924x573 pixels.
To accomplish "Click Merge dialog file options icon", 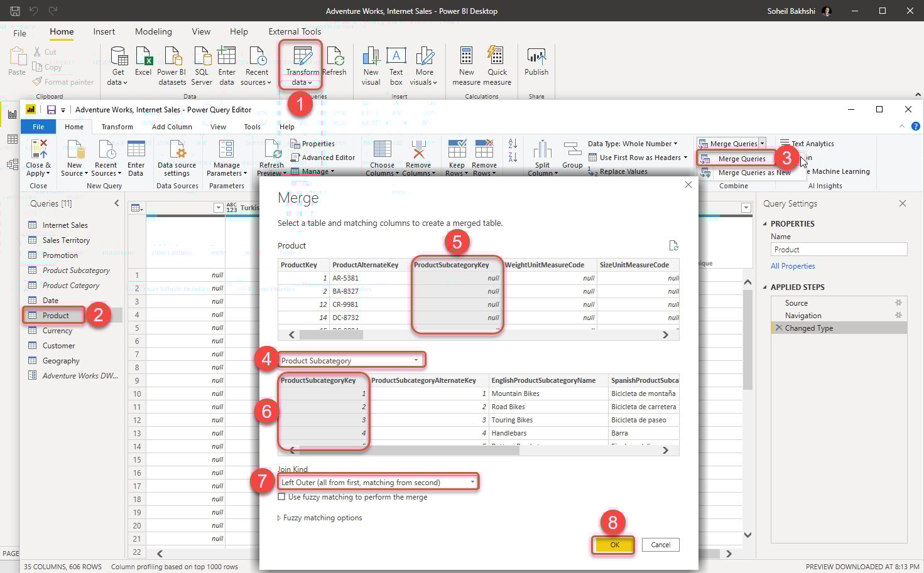I will click(673, 245).
